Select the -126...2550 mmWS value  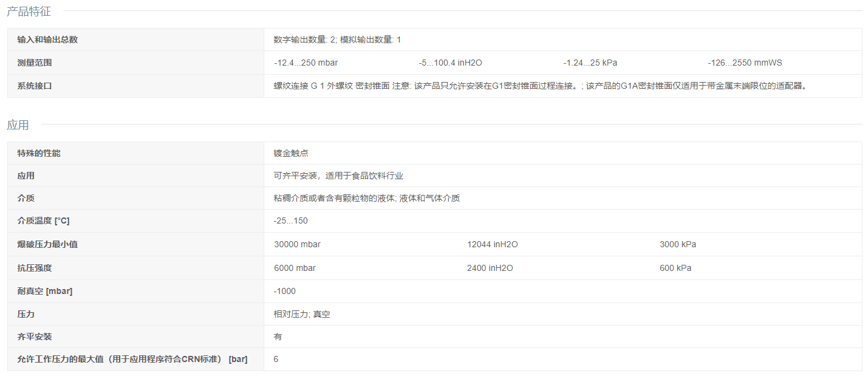point(745,63)
